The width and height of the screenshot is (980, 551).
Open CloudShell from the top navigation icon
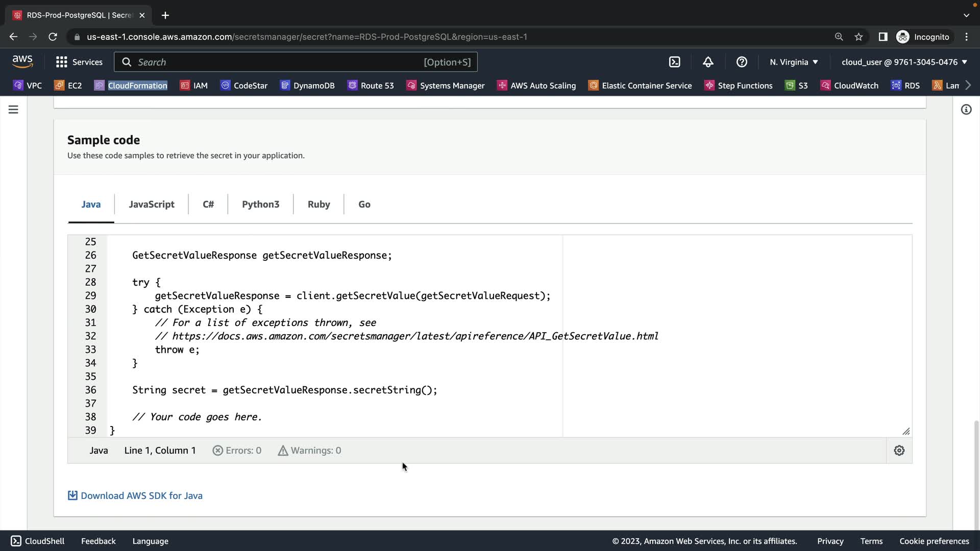pos(674,62)
